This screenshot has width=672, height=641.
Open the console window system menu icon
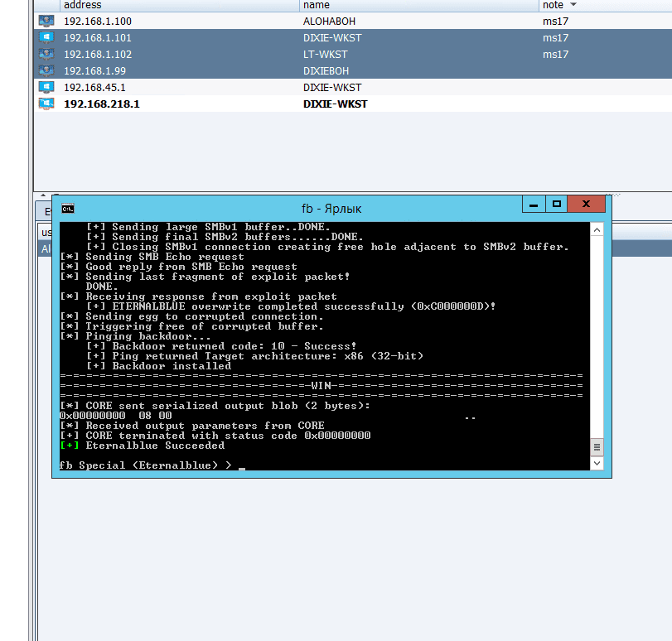pyautogui.click(x=68, y=209)
